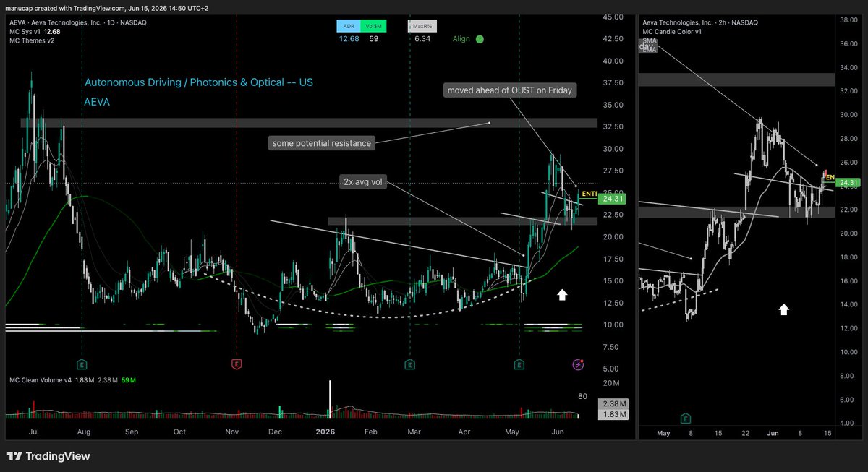Click the 1.83M label on volume axis

613,413
